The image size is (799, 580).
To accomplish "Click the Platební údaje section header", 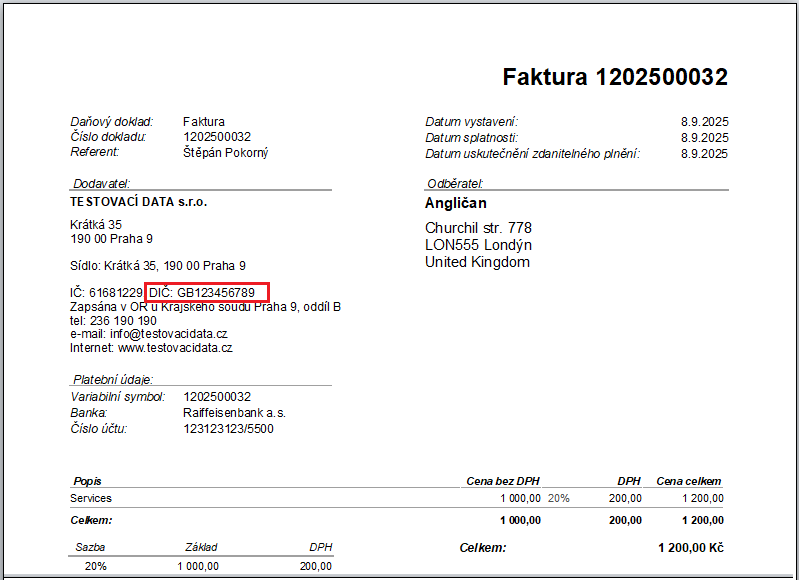I will (112, 380).
